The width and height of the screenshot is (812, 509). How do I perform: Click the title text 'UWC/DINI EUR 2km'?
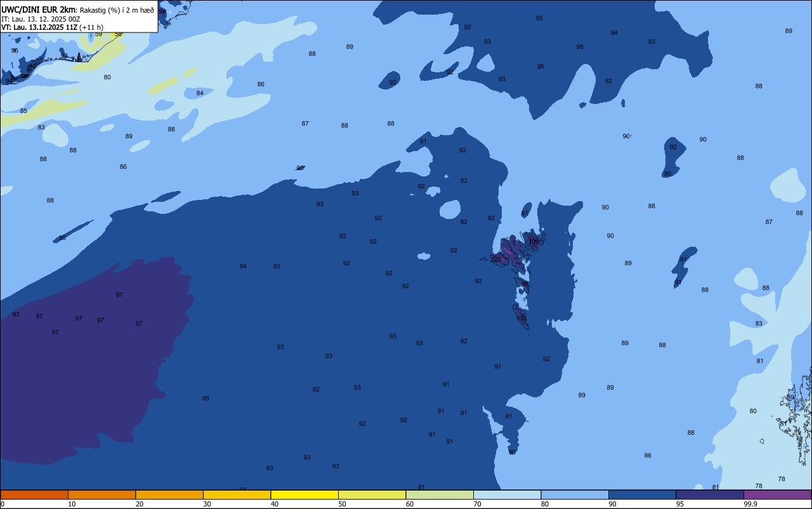(38, 10)
